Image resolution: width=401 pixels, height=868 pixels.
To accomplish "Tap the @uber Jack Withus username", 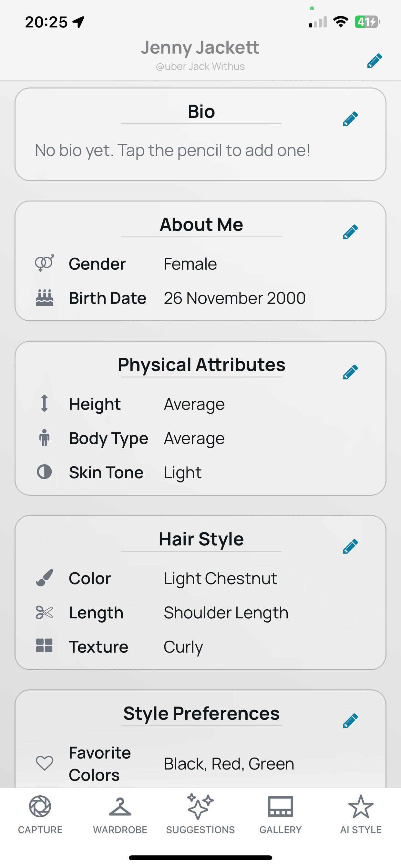I will click(x=200, y=67).
